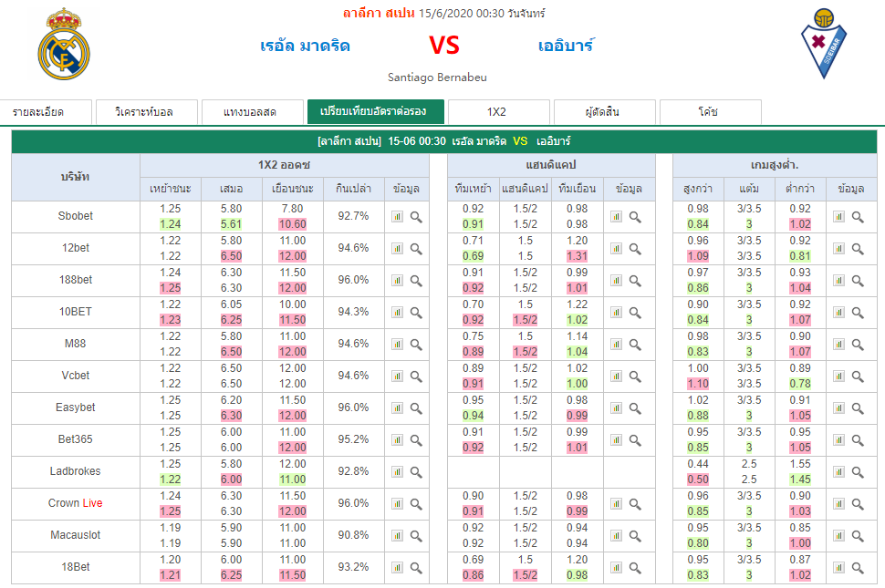Open the Bet365 1X2 odds chart icon
885x588 pixels.
coord(398,439)
